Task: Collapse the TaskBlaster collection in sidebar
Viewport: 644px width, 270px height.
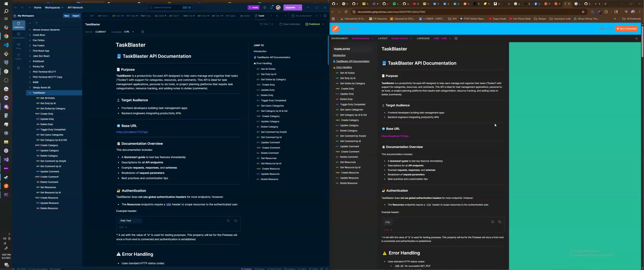Action: click(30, 93)
